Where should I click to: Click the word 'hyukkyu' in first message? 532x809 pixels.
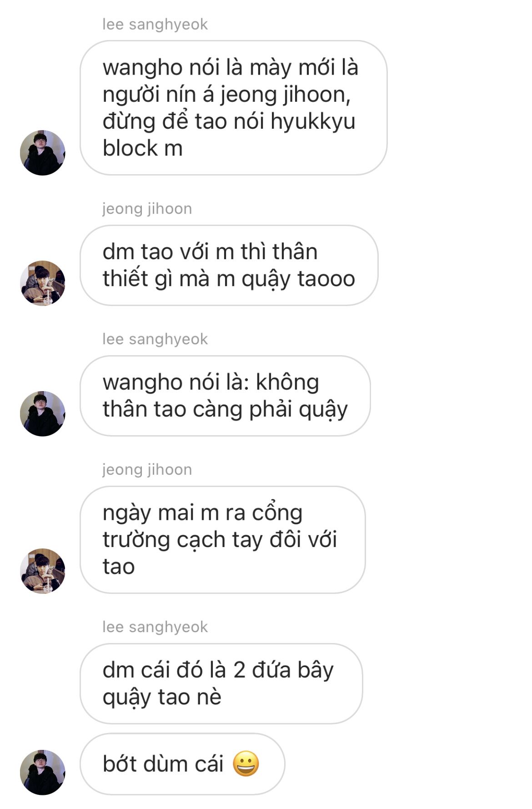(313, 122)
